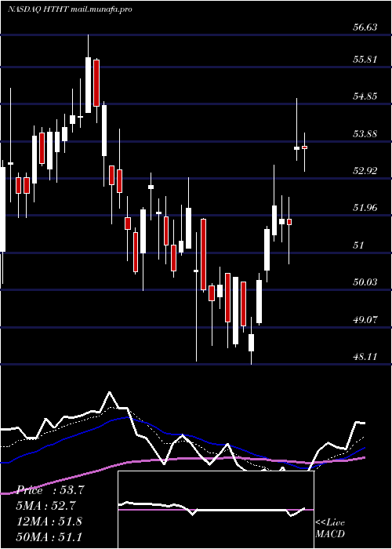Screen dimensions: 392x549
Task: Click the NASDAQ HTHT mail.munafa.pro title text
Action: (70, 9)
